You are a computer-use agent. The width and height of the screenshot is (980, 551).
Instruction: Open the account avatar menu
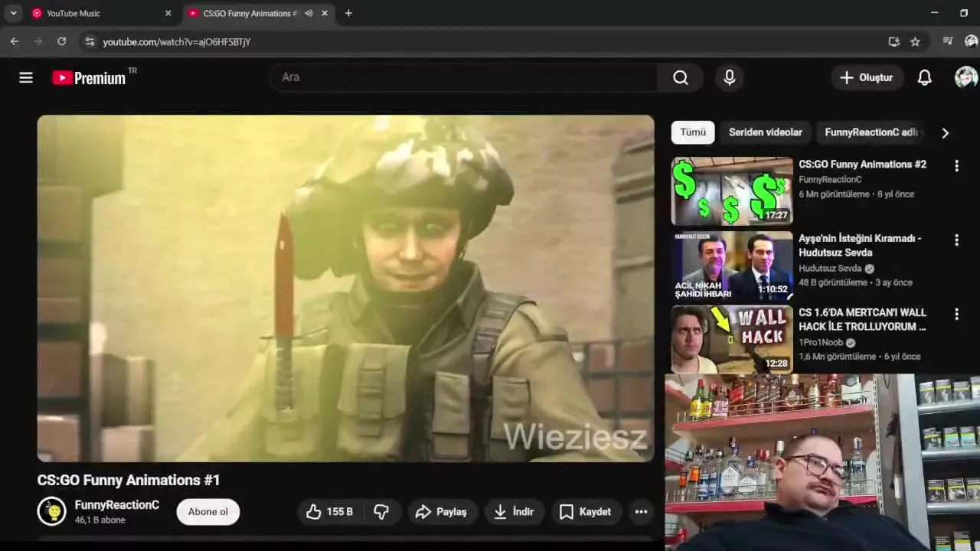pyautogui.click(x=966, y=77)
